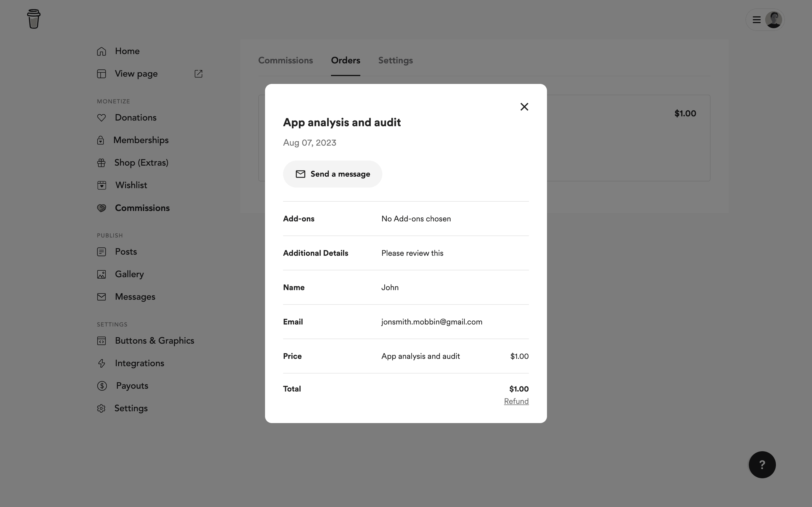
Task: Click the Memberships lock icon
Action: click(101, 140)
